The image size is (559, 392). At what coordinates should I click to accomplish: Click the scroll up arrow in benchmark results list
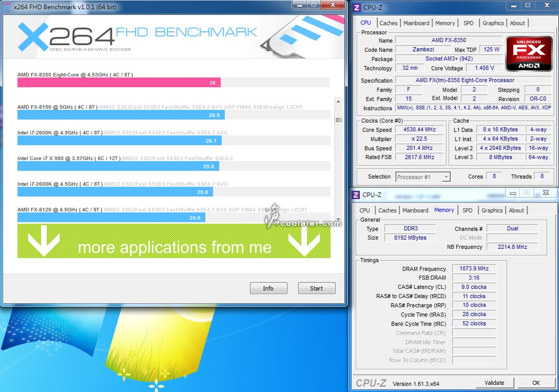click(338, 102)
